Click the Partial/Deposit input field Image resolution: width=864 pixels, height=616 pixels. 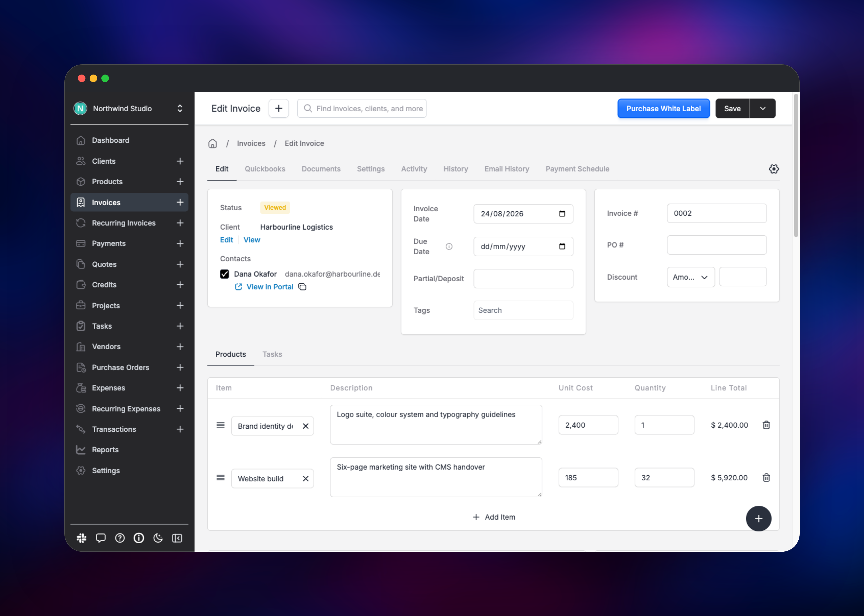523,279
